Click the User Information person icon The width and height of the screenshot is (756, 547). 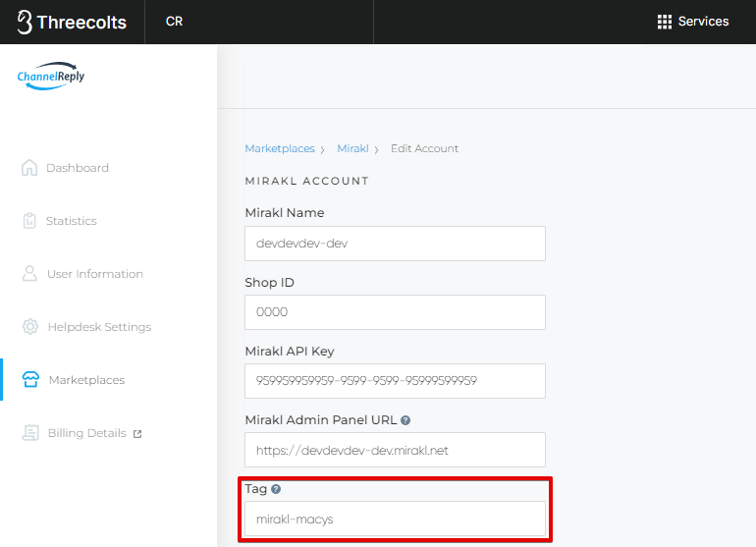pyautogui.click(x=29, y=273)
